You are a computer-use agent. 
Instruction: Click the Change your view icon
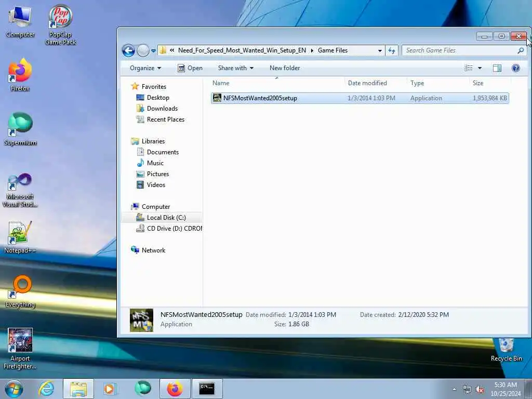469,68
